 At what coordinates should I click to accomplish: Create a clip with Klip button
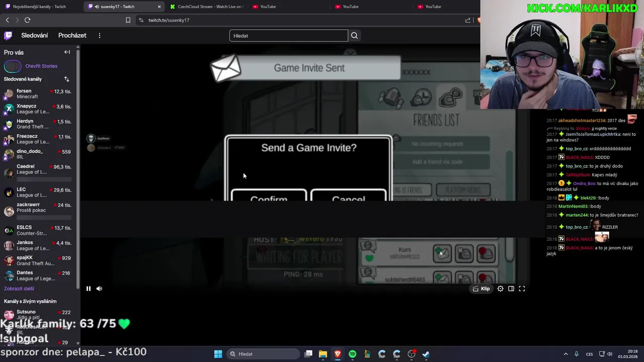[x=481, y=289]
